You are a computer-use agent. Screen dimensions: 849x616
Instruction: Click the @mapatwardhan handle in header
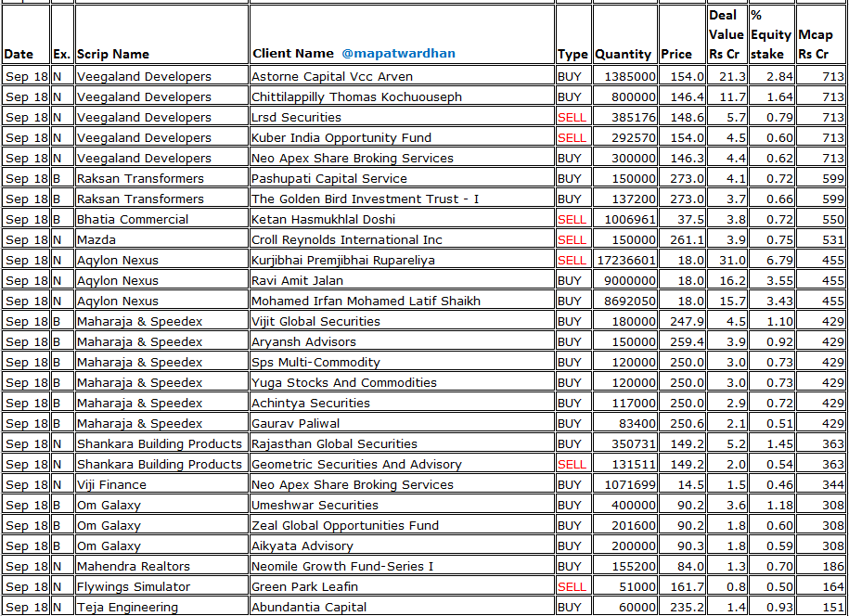click(x=398, y=54)
